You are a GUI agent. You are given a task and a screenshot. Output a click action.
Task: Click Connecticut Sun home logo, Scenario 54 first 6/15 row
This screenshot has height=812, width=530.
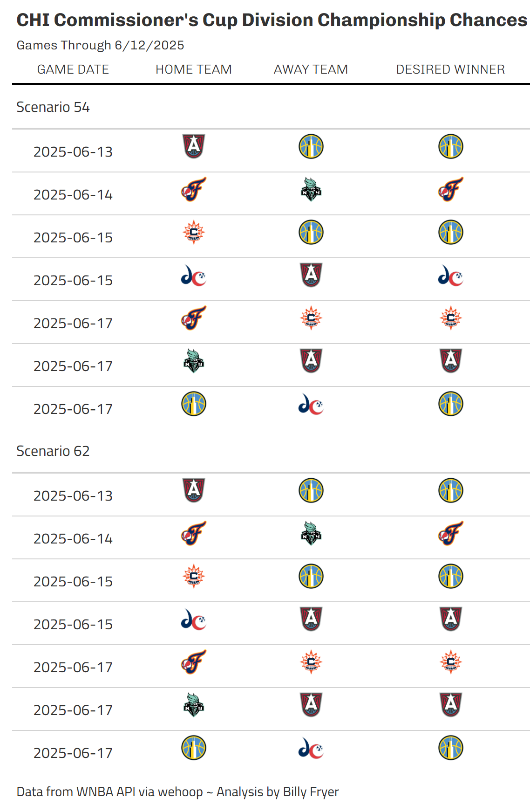tap(194, 232)
